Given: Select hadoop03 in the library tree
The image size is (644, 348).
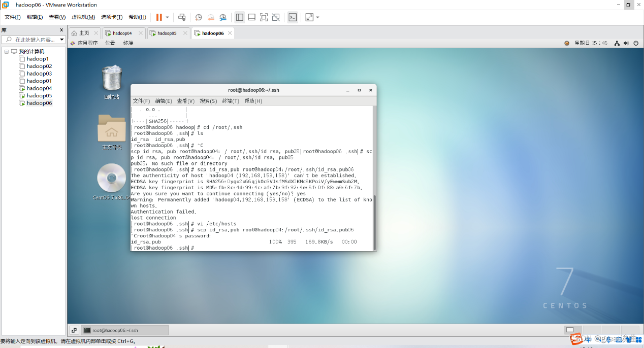Looking at the screenshot, I should [x=39, y=74].
